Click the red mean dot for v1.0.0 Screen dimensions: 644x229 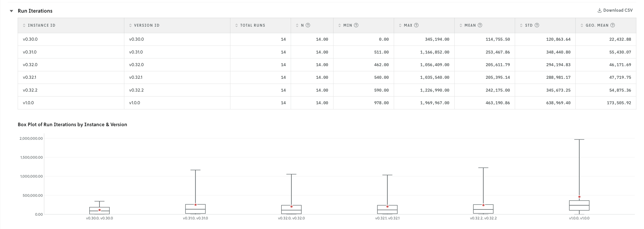point(579,197)
